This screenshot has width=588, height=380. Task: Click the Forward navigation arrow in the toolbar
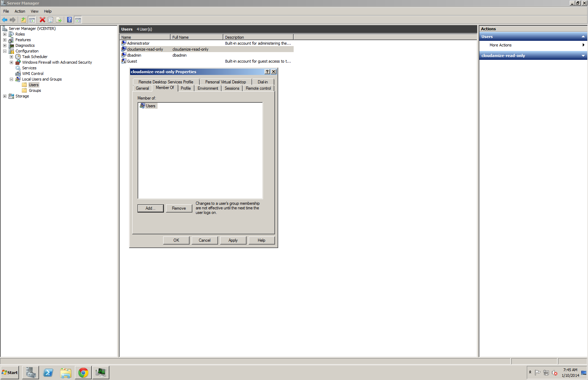click(x=13, y=20)
